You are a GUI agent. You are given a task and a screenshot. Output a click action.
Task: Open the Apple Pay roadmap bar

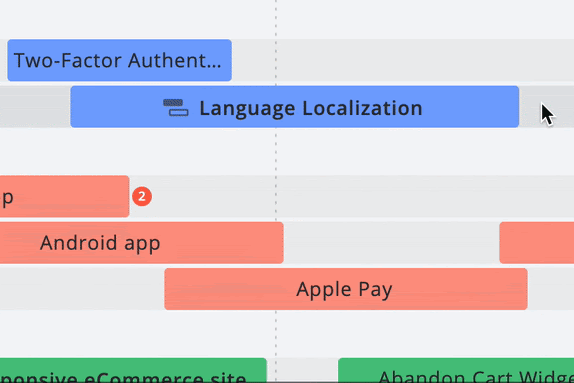point(346,289)
